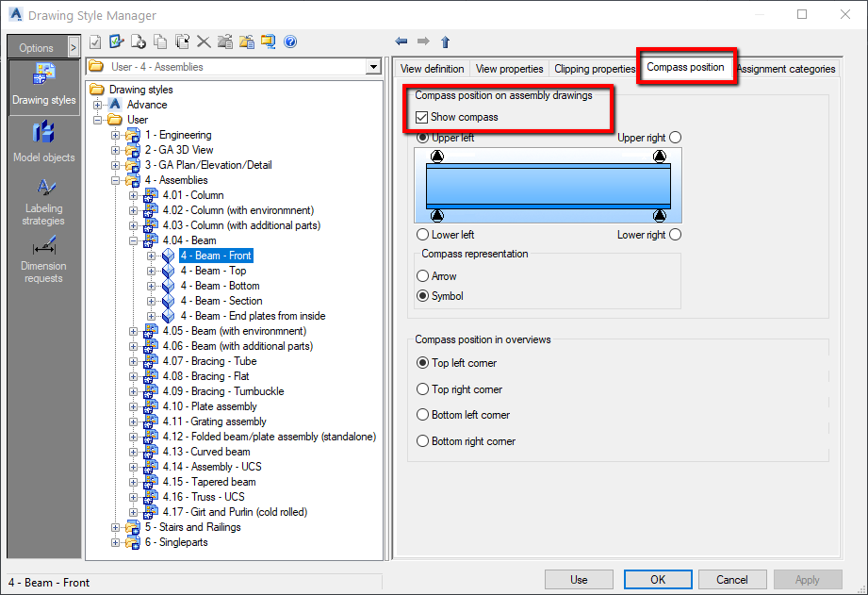Click the folder with monitor toolbar icon
Image resolution: width=868 pixels, height=595 pixels.
pyautogui.click(x=269, y=41)
